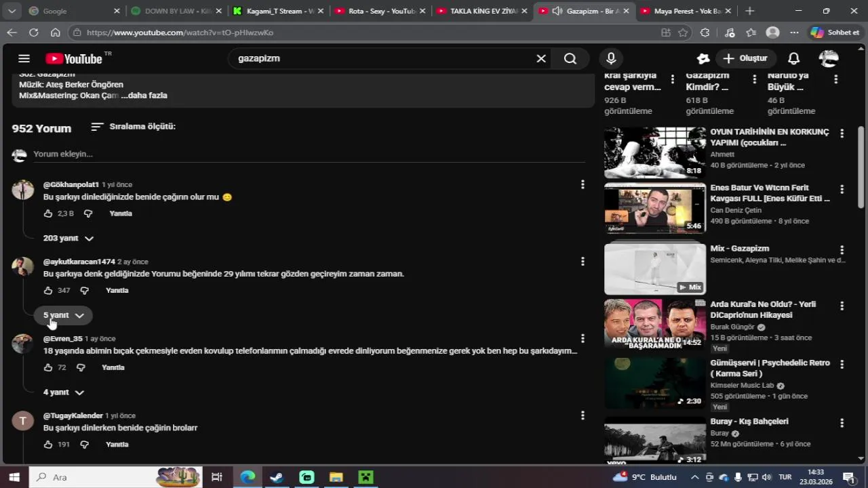
Task: Switch to Kagami_T Stream tab
Action: click(278, 11)
